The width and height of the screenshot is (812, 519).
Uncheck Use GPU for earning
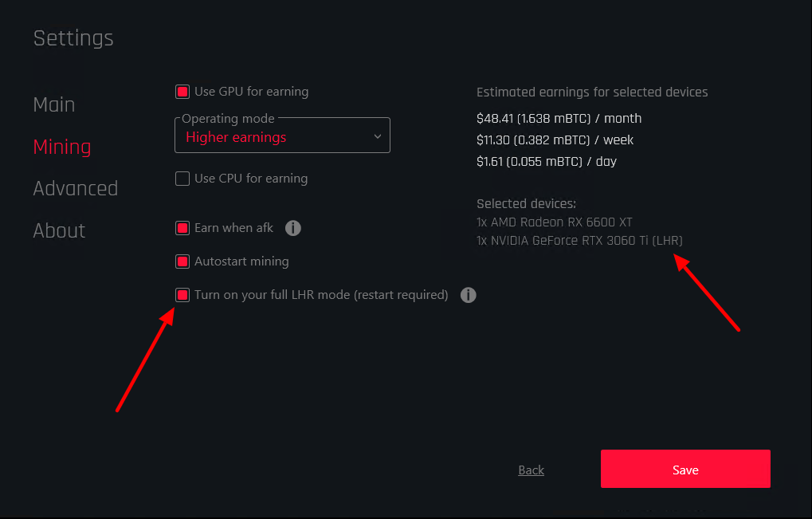coord(182,92)
